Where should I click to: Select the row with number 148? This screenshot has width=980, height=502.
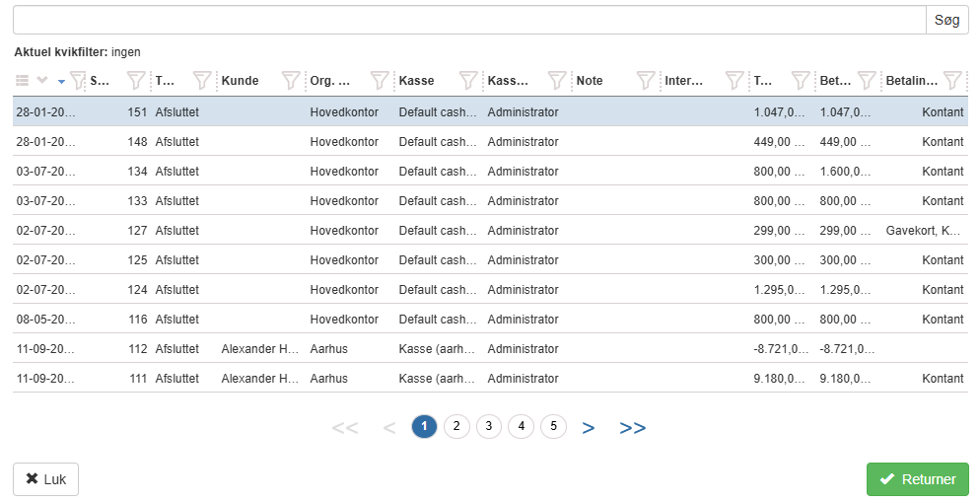tap(491, 141)
